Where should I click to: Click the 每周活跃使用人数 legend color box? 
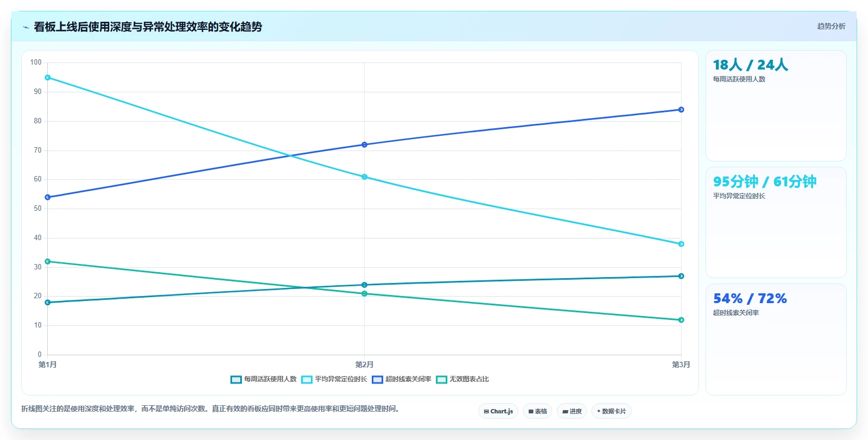coord(236,380)
